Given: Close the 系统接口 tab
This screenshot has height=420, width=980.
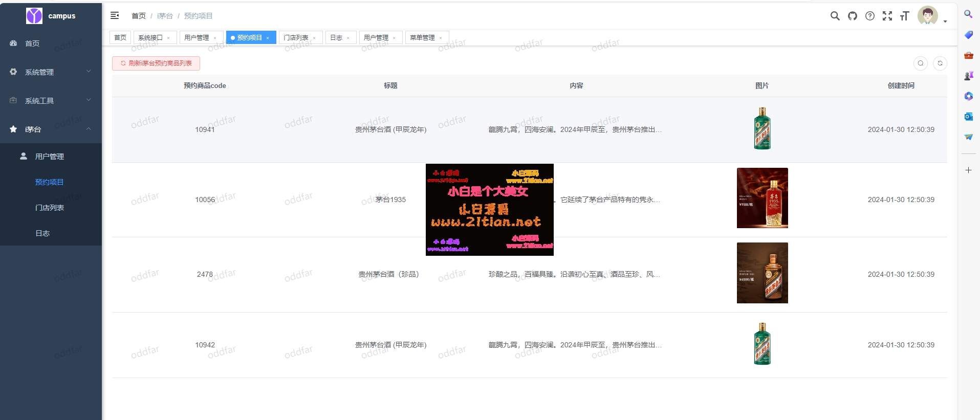Looking at the screenshot, I should point(168,38).
